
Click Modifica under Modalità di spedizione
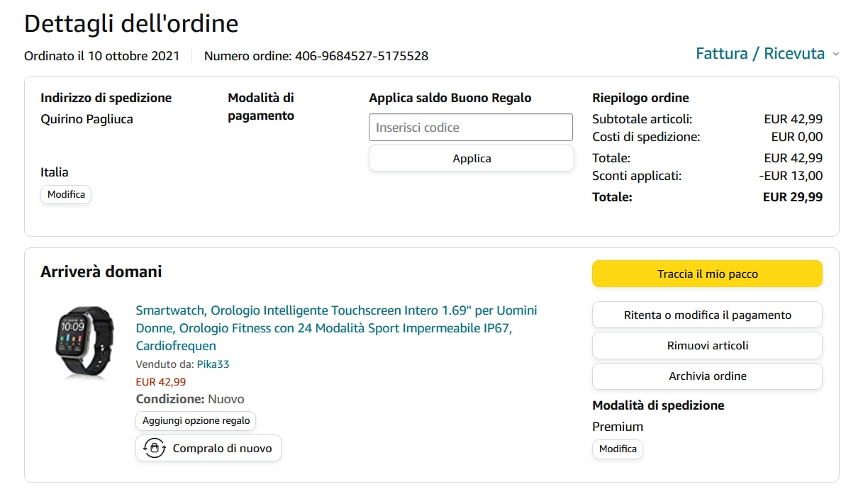(618, 449)
